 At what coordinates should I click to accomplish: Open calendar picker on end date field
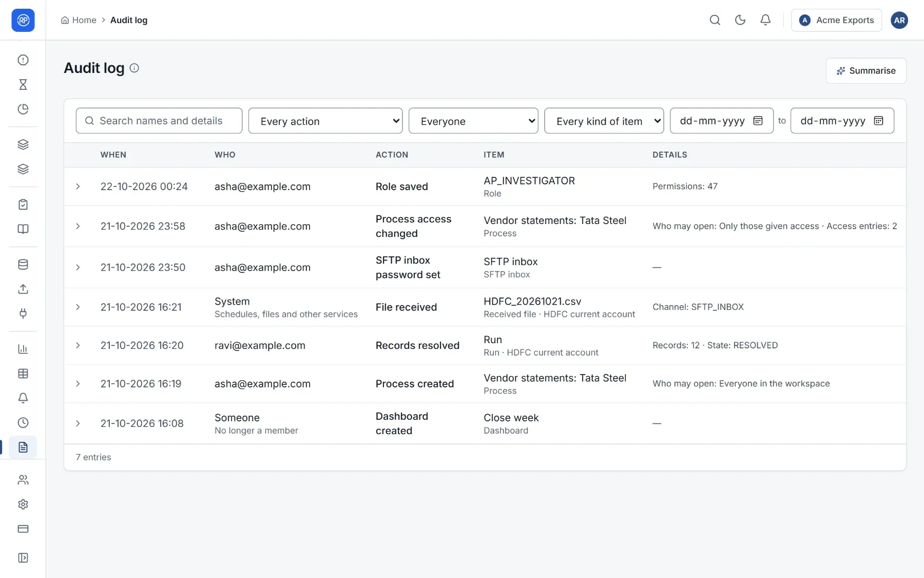point(878,121)
